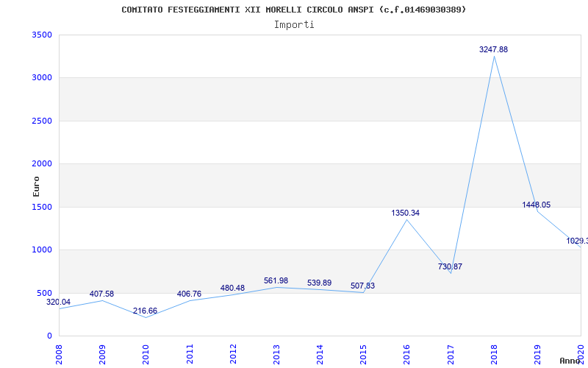Select the 539.89 data label
Image resolution: width=588 pixels, height=368 pixels.
point(320,283)
